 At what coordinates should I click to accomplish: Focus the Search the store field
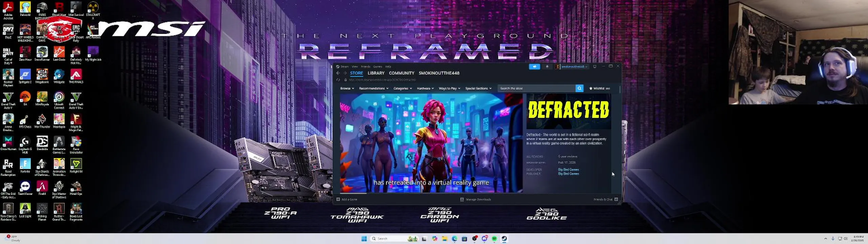537,88
